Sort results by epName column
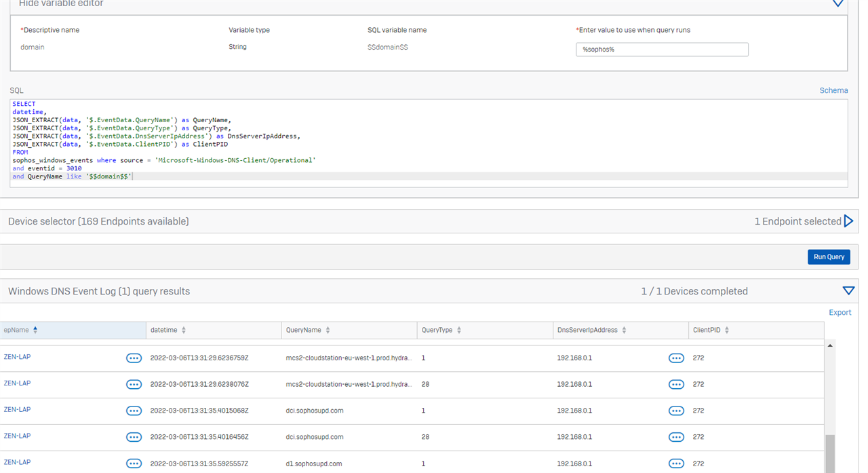 (x=35, y=330)
